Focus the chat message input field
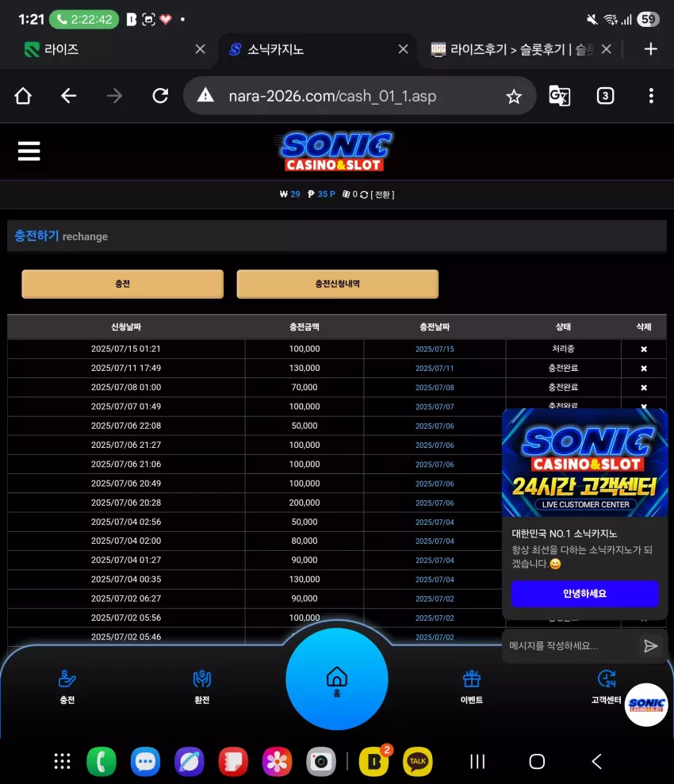 tap(570, 646)
